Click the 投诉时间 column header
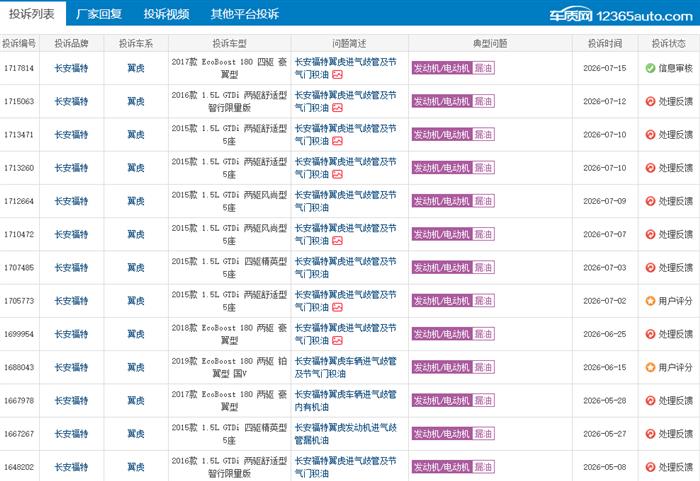Viewport: 700px width, 481px height. tap(605, 43)
